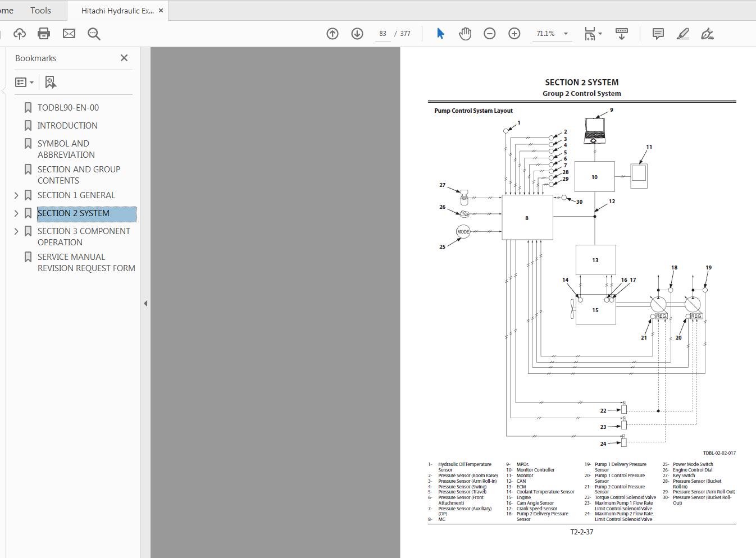This screenshot has width=756, height=558.
Task: Click the INTRODUCTION bookmark ribbon icon
Action: (28, 126)
